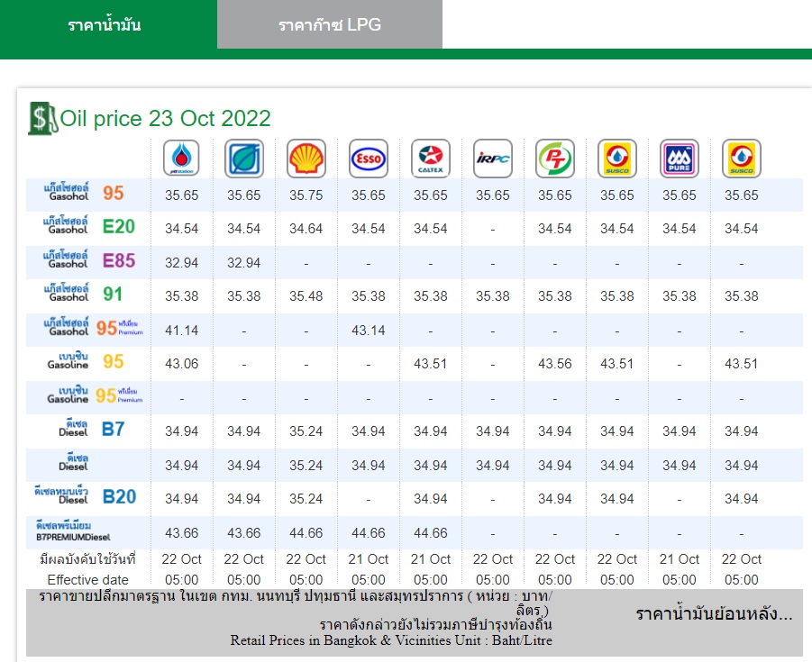Click Esso's B7 Premium Diesel price 44.66
812x662 pixels.
coord(369,533)
